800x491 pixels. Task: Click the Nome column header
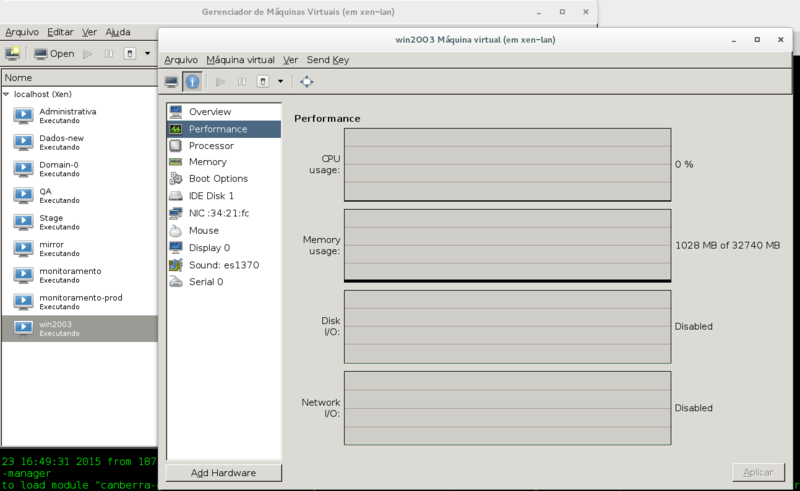[x=79, y=78]
